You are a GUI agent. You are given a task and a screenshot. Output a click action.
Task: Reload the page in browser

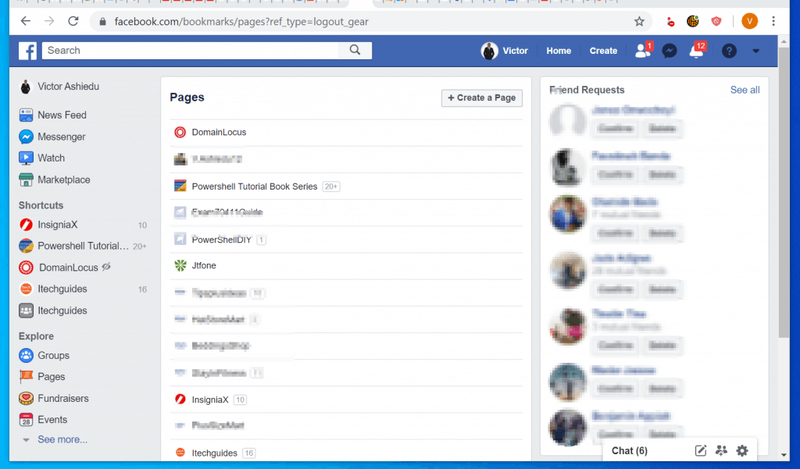(x=73, y=21)
